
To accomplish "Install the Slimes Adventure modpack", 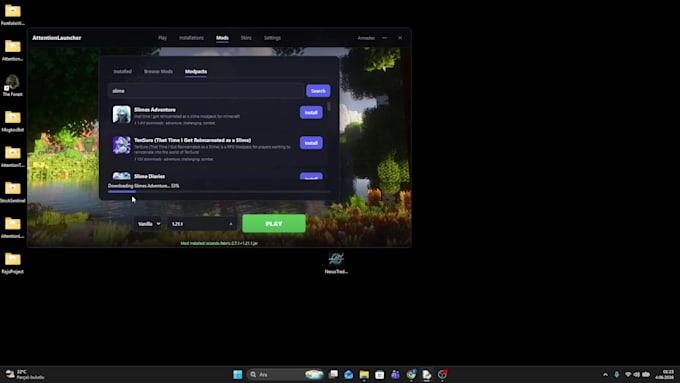I will pos(311,112).
